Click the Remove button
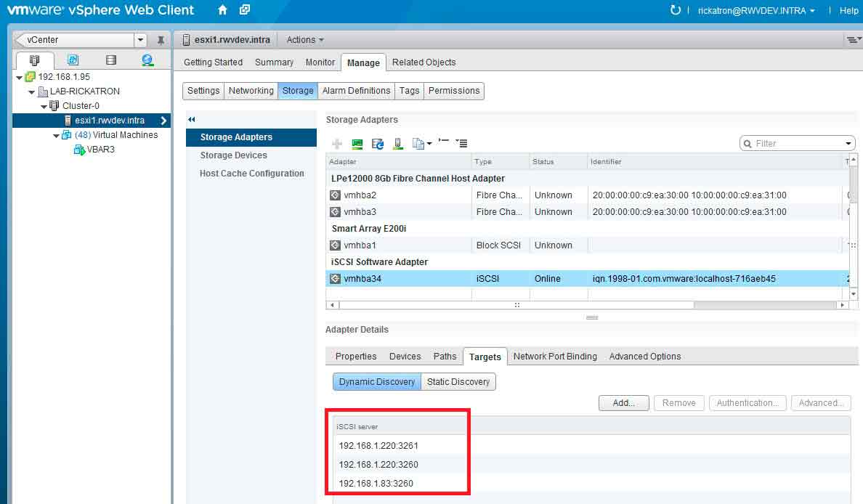The width and height of the screenshot is (863, 504). 678,403
